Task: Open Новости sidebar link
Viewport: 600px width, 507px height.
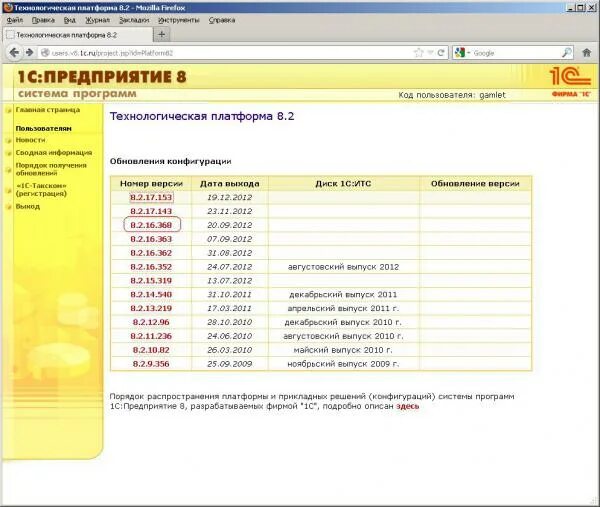Action: 30,140
